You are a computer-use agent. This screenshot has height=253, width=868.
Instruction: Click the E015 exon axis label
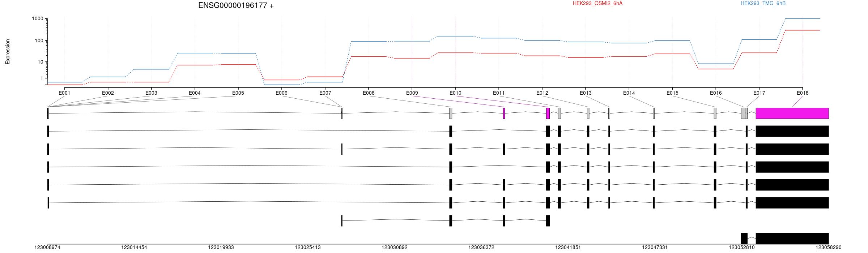pos(672,93)
